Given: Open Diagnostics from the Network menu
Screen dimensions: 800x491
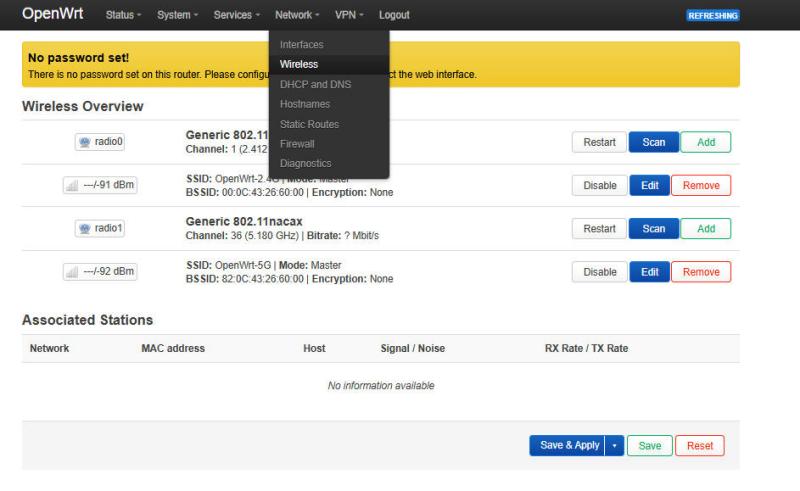Looking at the screenshot, I should click(x=329, y=163).
